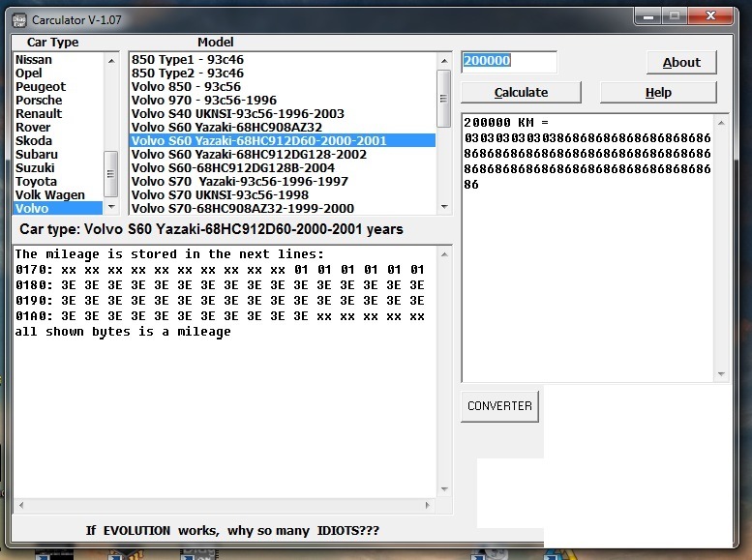Click mileage info pane scroll down arrow
The width and height of the screenshot is (752, 560).
pos(444,489)
